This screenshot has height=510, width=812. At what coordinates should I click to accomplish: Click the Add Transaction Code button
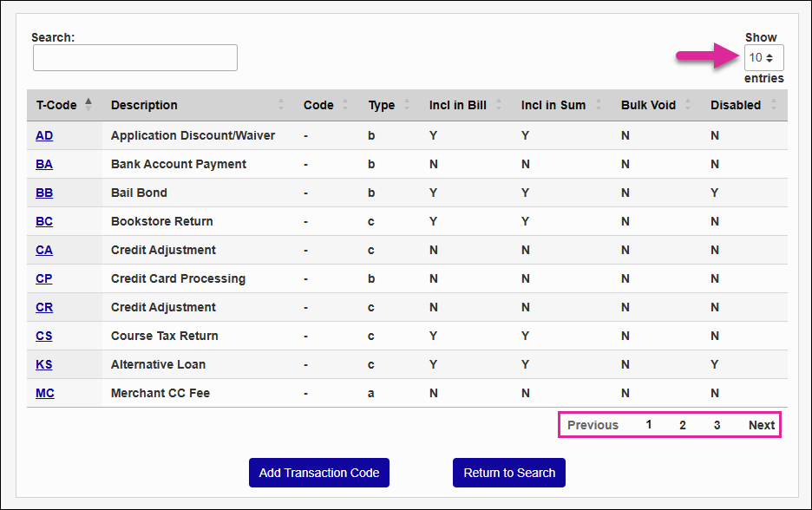[x=319, y=473]
